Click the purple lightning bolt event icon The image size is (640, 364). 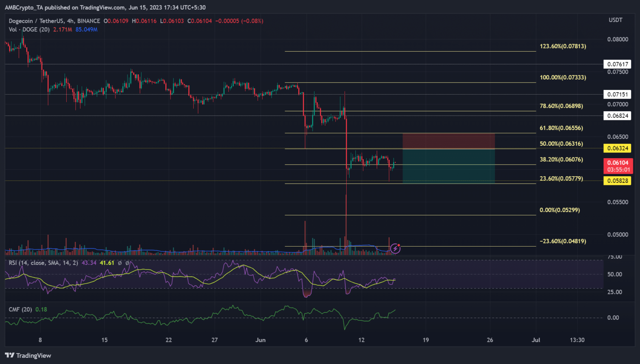(x=395, y=249)
